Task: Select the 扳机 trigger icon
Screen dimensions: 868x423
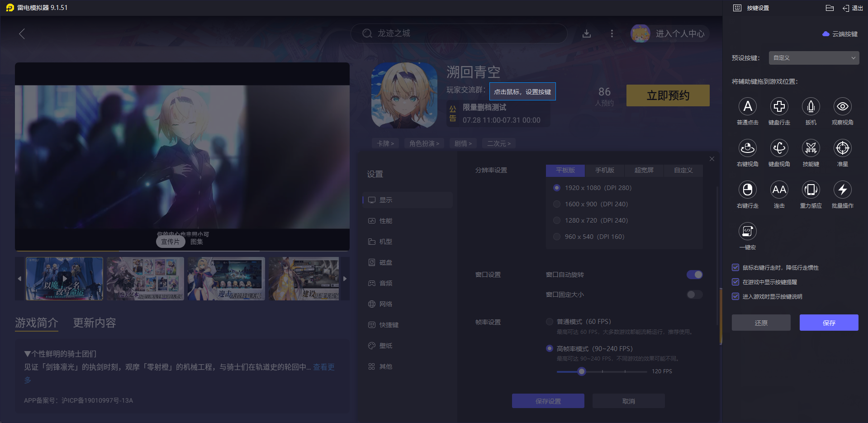Action: coord(811,106)
